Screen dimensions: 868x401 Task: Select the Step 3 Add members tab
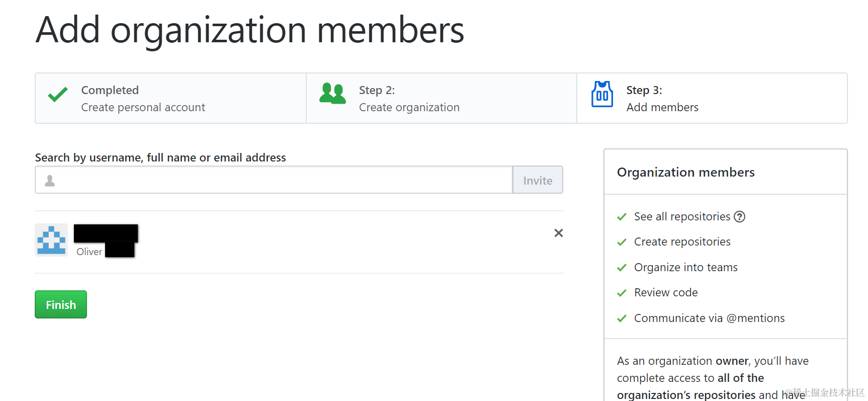coord(712,98)
